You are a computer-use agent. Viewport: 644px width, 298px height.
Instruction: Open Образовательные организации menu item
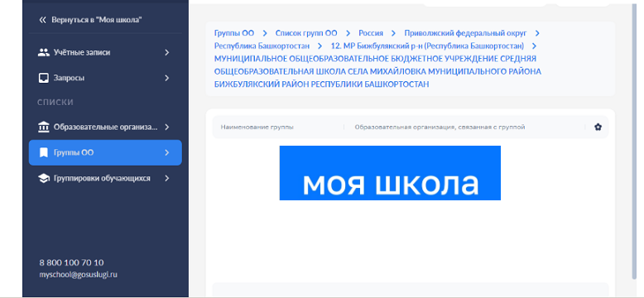pyautogui.click(x=105, y=127)
